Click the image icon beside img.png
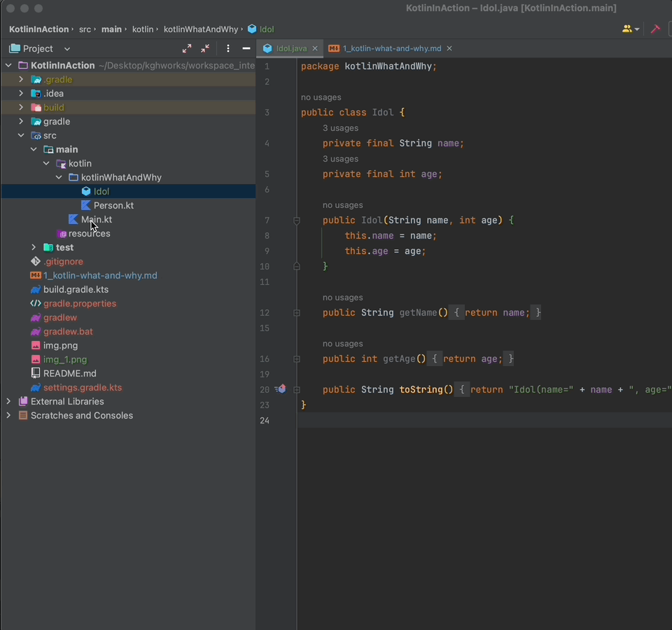Image resolution: width=672 pixels, height=630 pixels. (x=36, y=345)
